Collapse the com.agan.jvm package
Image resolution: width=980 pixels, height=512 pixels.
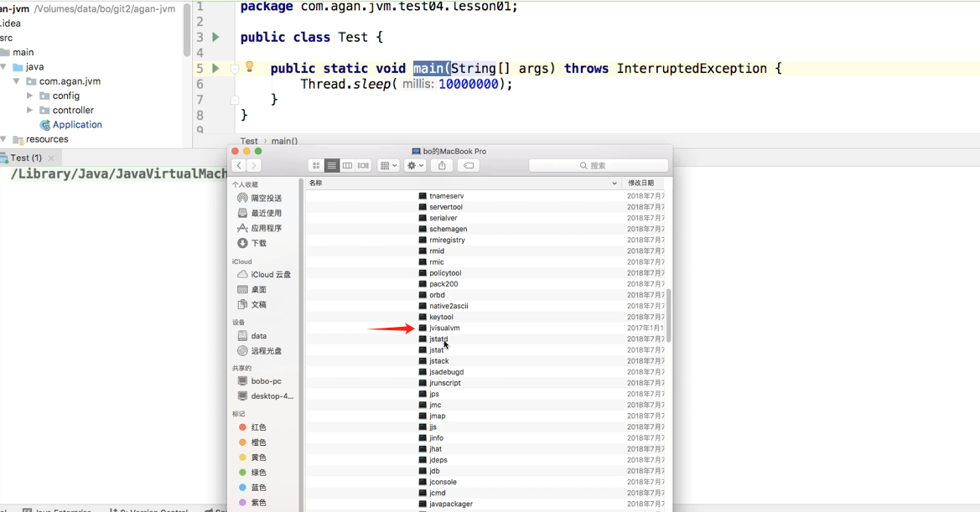(17, 81)
